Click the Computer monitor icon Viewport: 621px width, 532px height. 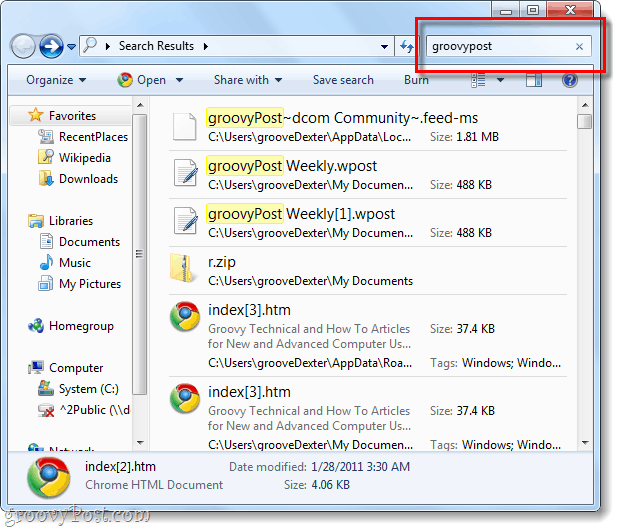[36, 368]
